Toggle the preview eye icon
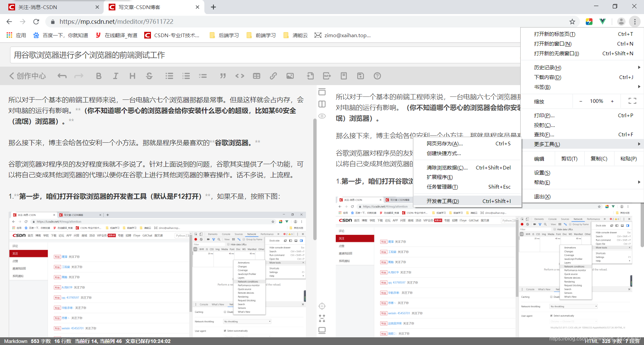This screenshot has height=345, width=644. pyautogui.click(x=322, y=116)
